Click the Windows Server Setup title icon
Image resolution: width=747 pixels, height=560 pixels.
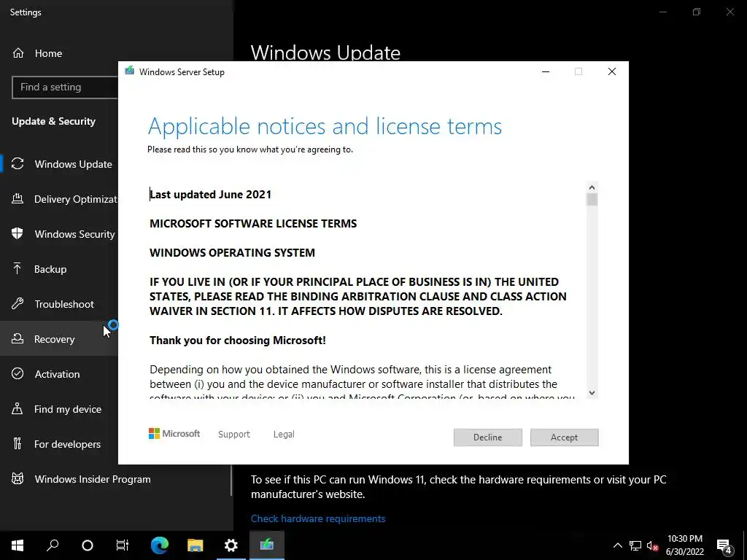[129, 71]
